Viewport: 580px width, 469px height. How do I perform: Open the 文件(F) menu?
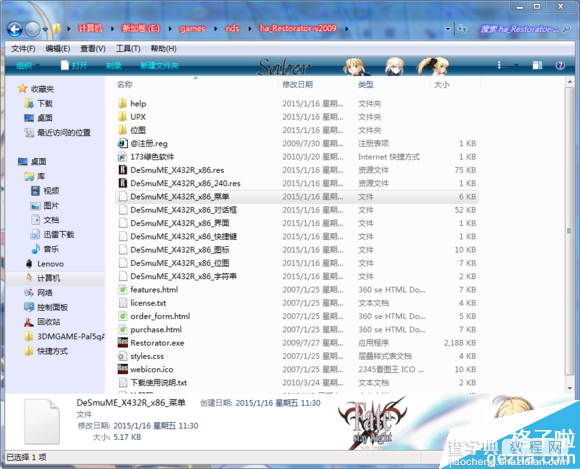23,48
